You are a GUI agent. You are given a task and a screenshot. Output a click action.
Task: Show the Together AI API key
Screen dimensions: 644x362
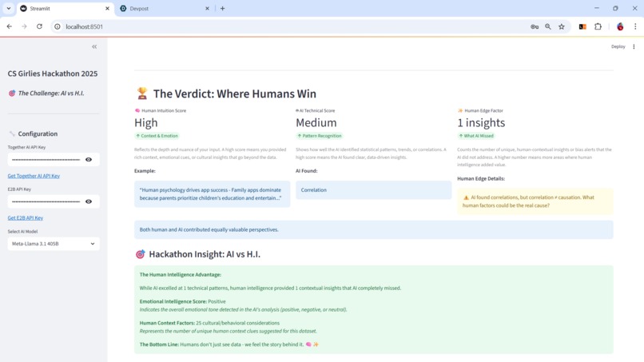[x=89, y=160]
